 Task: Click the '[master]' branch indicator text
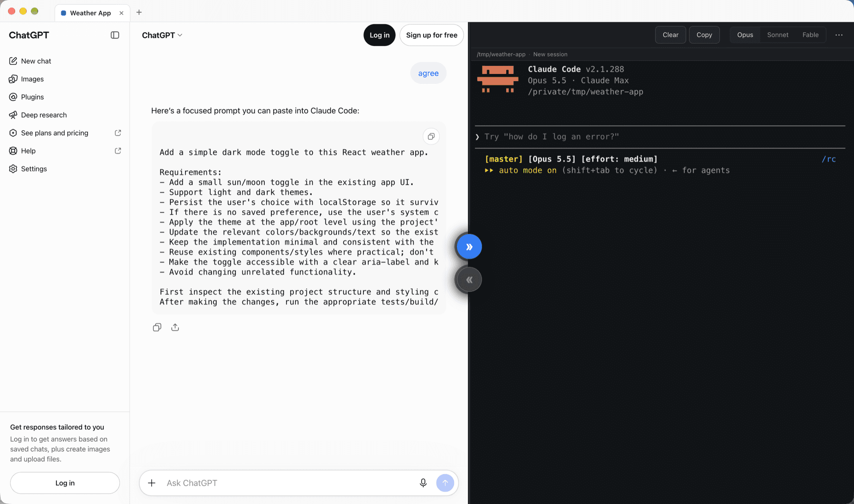(503, 159)
